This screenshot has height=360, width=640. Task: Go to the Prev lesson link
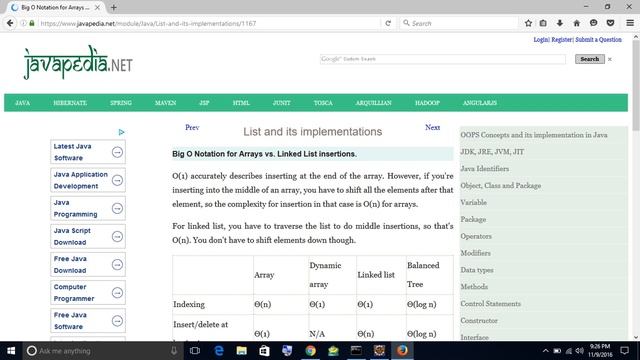click(192, 127)
